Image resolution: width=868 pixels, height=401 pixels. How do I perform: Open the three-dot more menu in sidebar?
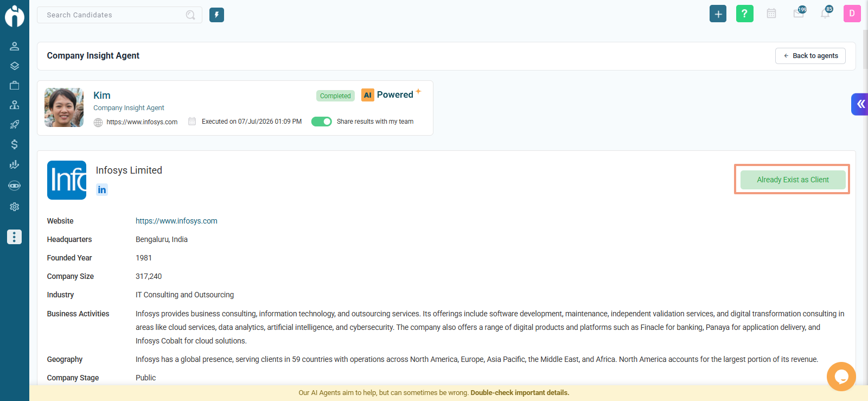[15, 237]
